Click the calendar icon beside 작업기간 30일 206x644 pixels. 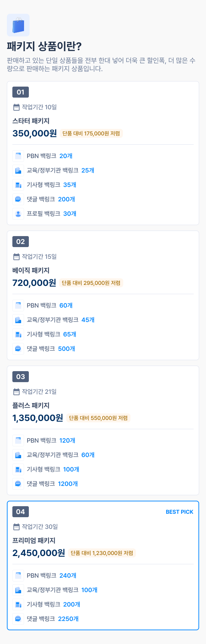(x=16, y=527)
